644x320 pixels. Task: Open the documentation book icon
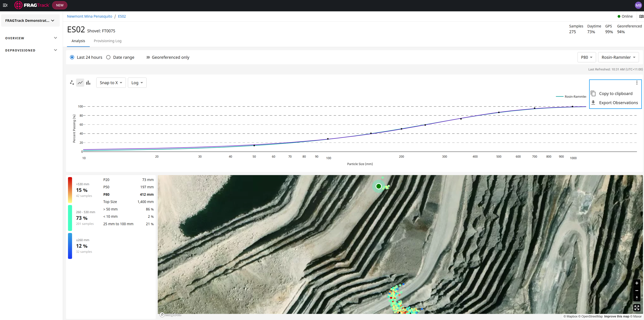click(641, 16)
